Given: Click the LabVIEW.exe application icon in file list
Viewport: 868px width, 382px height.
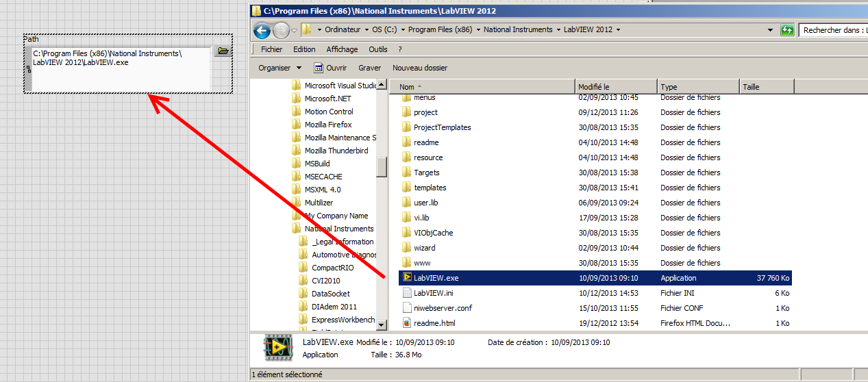Looking at the screenshot, I should pyautogui.click(x=406, y=278).
